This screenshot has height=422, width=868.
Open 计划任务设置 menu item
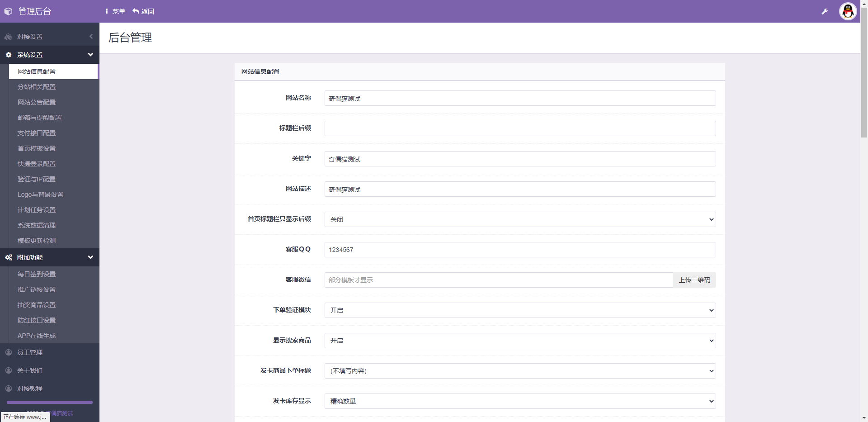(53, 210)
